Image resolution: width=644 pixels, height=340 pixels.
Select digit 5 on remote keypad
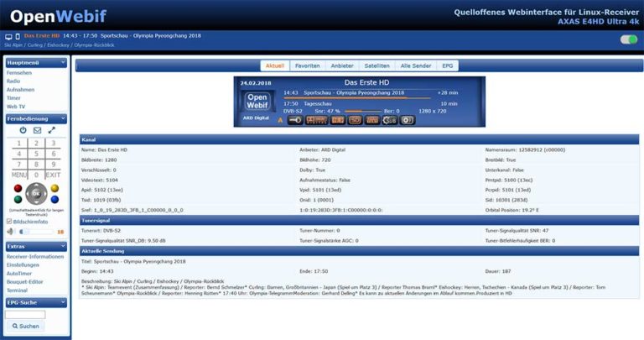[x=36, y=154]
